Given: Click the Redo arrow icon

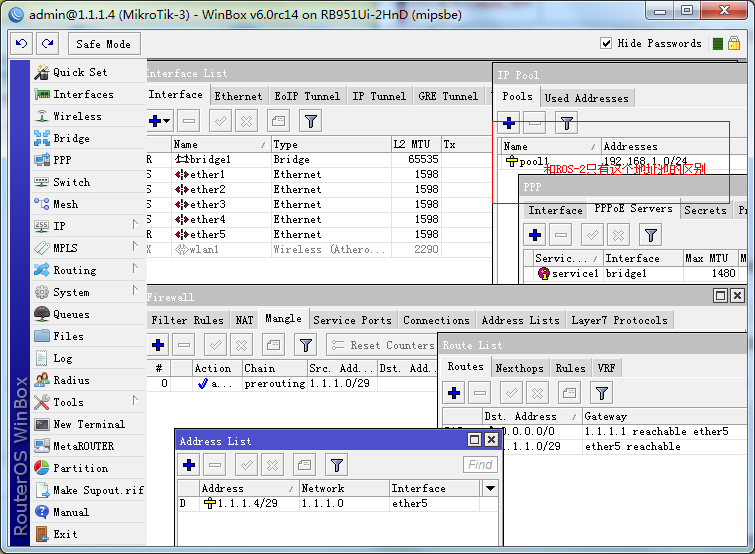Looking at the screenshot, I should click(x=47, y=44).
